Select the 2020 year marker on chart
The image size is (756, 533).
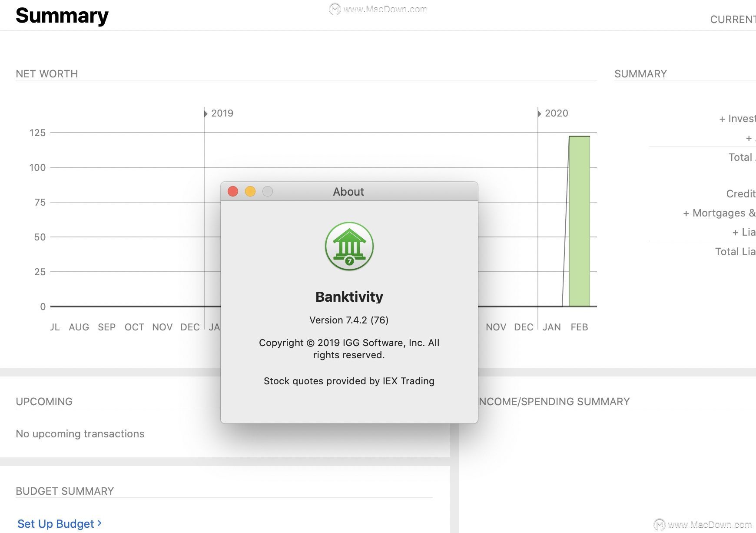click(x=553, y=113)
